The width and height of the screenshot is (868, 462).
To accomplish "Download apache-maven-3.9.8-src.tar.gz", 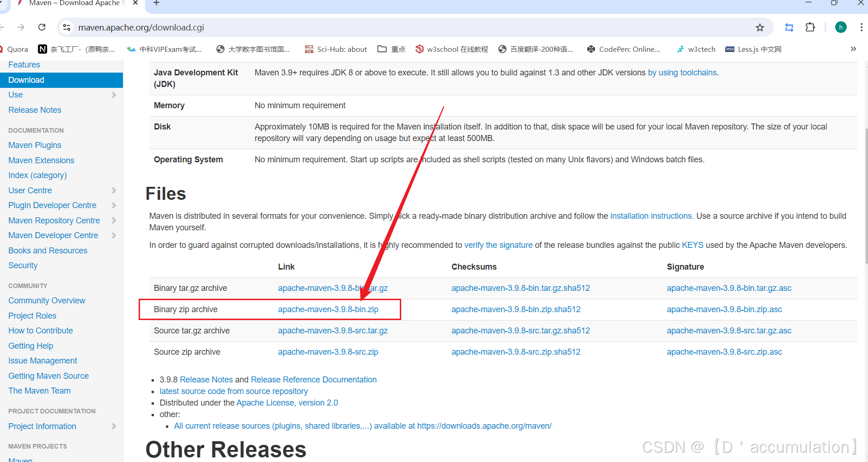I will coord(333,331).
